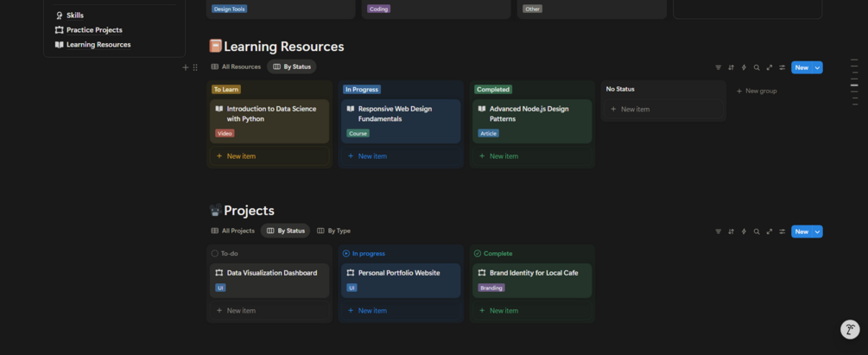
Task: Open Personal Portfolio Website project card
Action: point(399,273)
